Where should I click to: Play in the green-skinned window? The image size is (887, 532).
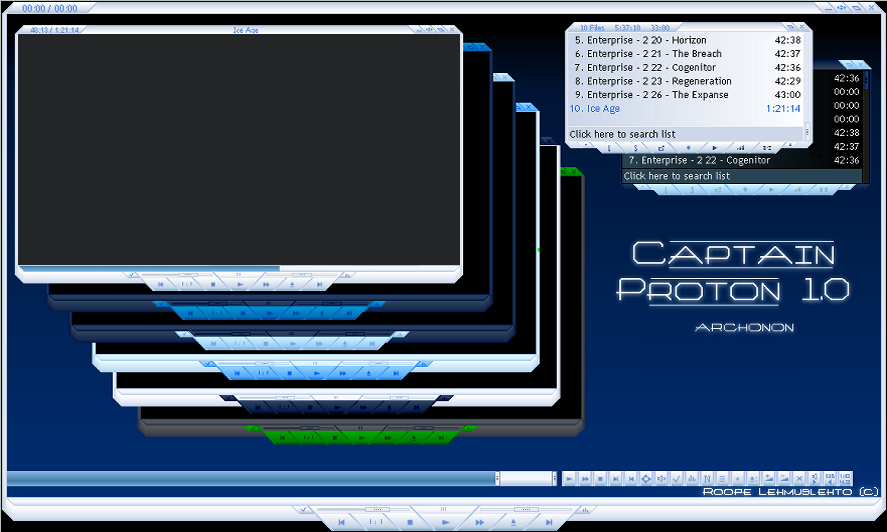361,437
